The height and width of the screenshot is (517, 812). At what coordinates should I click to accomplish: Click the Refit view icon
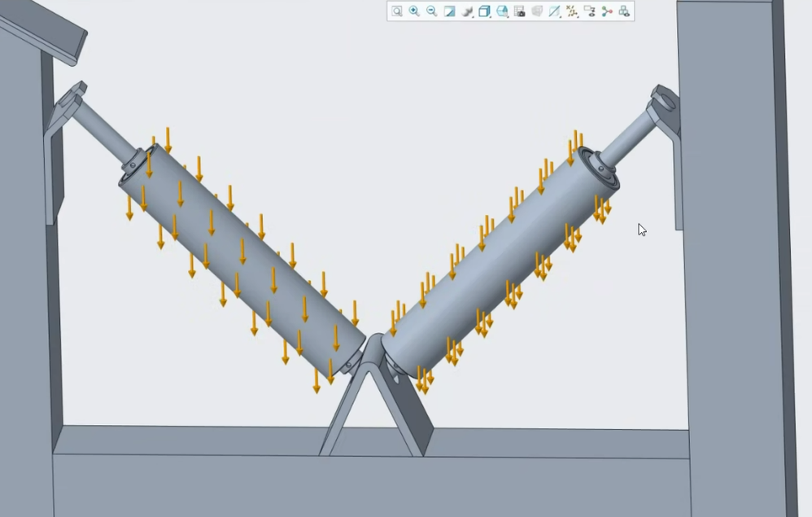[x=397, y=11]
